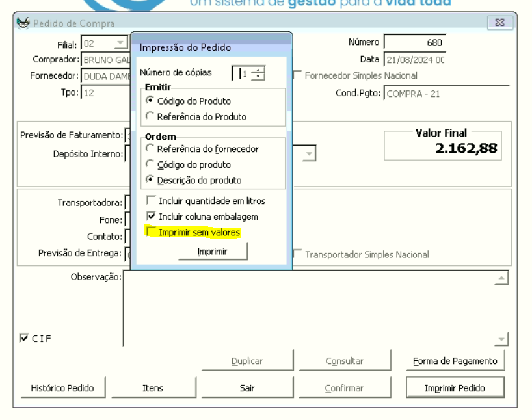Click the Forma de Pagamento button
The width and height of the screenshot is (532, 420).
(x=455, y=361)
